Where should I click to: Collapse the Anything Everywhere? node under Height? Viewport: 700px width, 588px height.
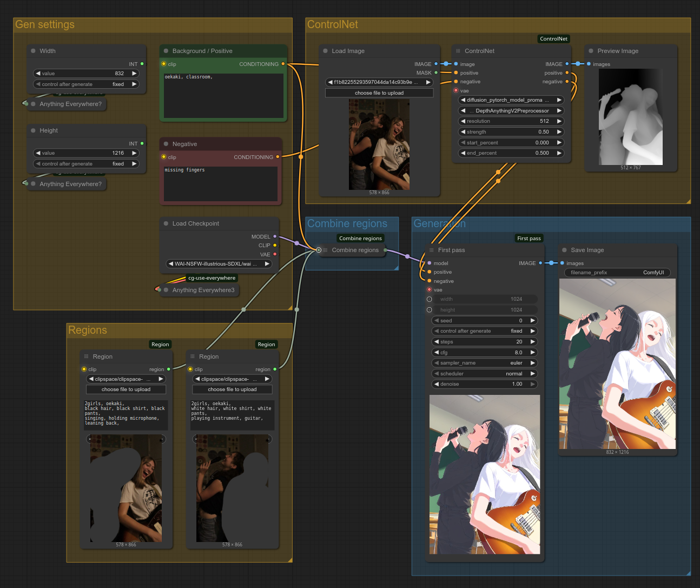34,184
